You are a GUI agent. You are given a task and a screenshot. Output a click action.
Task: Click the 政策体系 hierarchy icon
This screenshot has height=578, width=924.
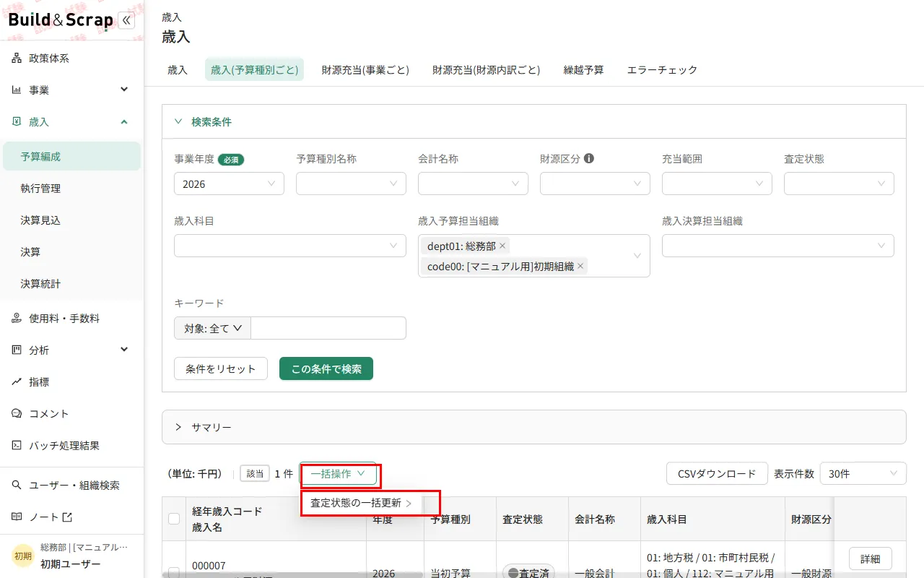pyautogui.click(x=17, y=59)
